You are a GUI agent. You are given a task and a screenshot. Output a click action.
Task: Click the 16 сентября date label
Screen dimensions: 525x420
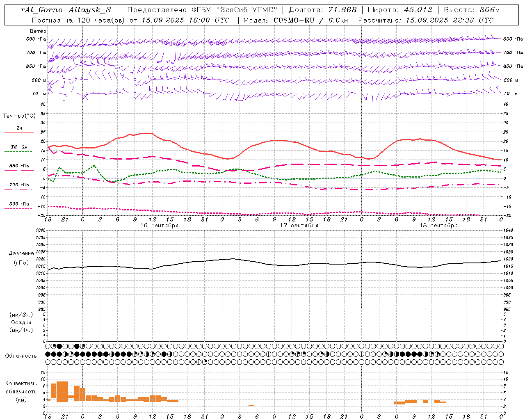pyautogui.click(x=159, y=226)
